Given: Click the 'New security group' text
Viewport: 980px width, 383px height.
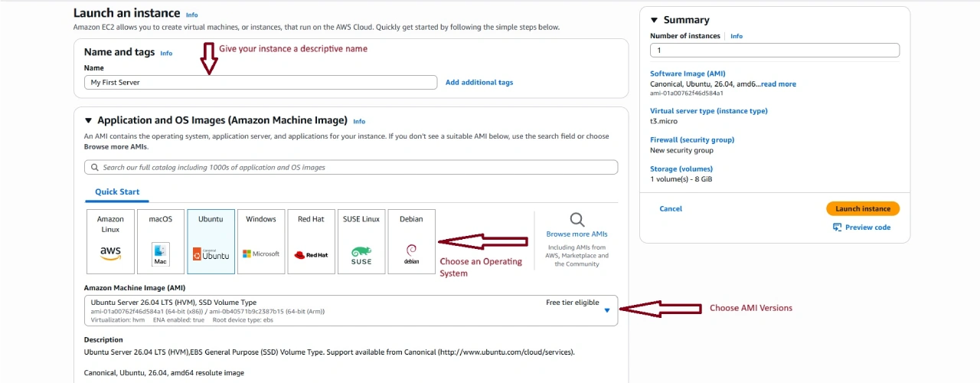Looking at the screenshot, I should coord(681,150).
